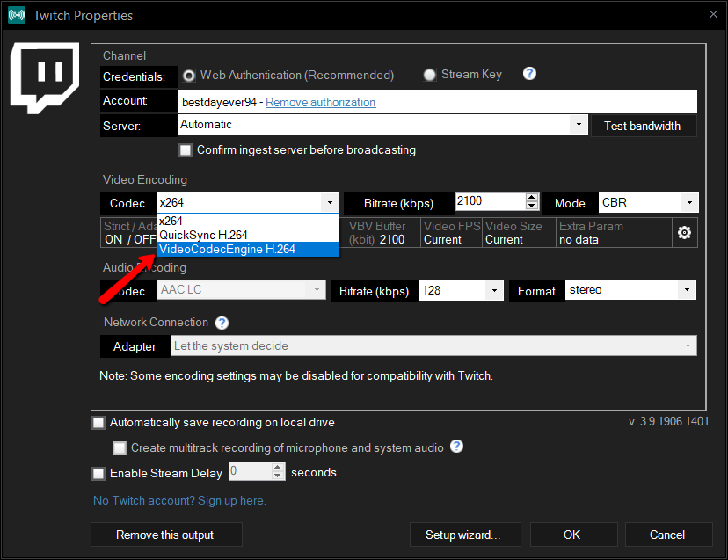Viewport: 728px width, 560px height.
Task: Check Automatically save recording on local drive
Action: click(x=98, y=423)
